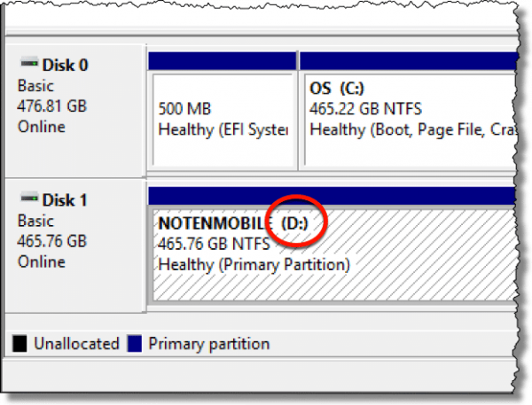Click the Disk 0 label
The width and height of the screenshot is (532, 405).
65,65
